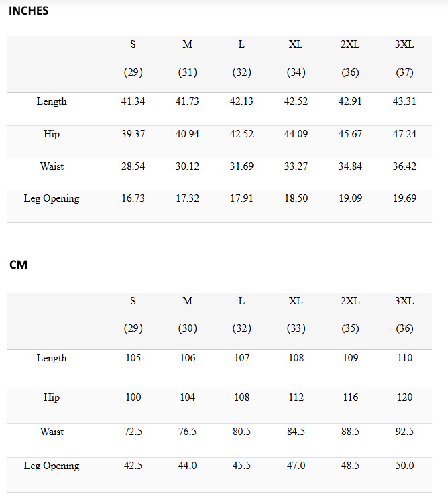Image resolution: width=448 pixels, height=500 pixels.
Task: Select the S (29) column header in inches table
Action: (133, 58)
